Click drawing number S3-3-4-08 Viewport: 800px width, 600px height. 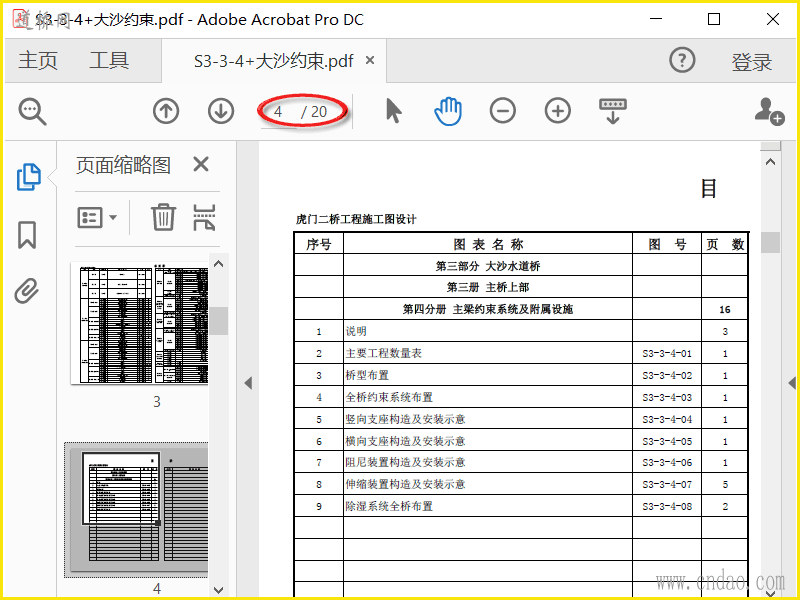tap(667, 506)
